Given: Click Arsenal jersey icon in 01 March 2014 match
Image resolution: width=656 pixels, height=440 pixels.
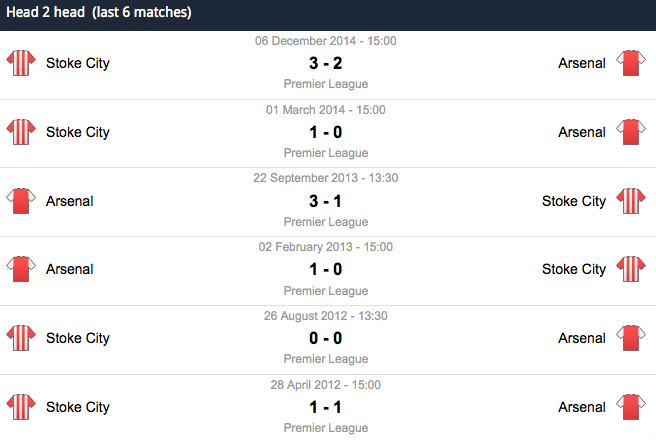Looking at the screenshot, I should pos(631,132).
